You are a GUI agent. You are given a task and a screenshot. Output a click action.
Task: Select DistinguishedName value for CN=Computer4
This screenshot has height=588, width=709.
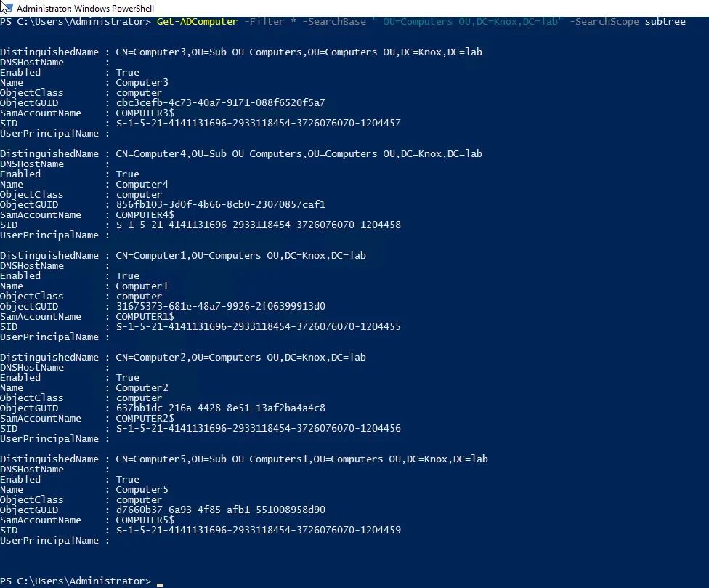pos(299,154)
